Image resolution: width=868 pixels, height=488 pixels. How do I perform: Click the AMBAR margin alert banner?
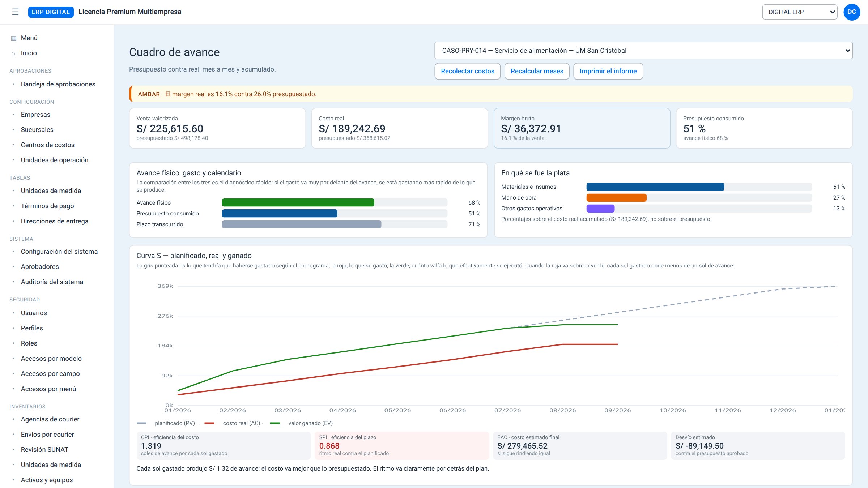click(491, 94)
